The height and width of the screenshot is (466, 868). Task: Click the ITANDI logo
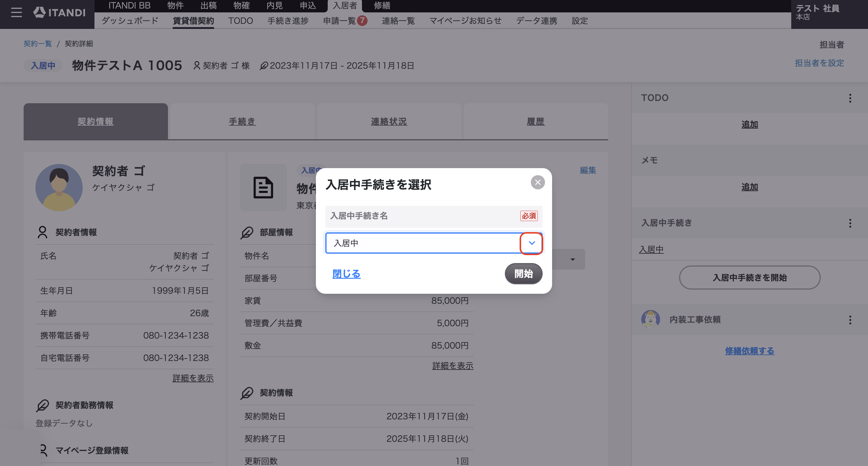tap(59, 12)
